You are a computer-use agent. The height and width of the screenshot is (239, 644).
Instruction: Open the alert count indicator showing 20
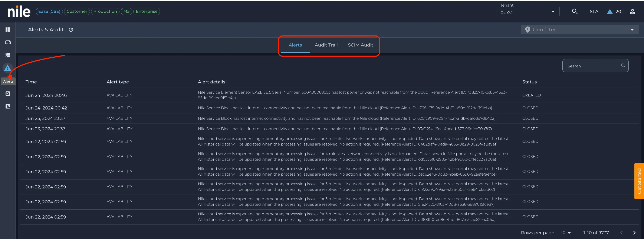[614, 12]
